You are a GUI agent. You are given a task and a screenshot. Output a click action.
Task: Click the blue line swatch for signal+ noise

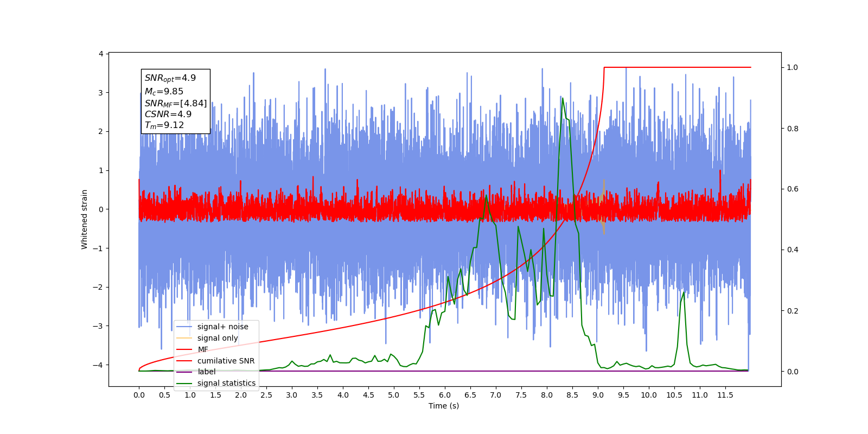coord(184,327)
